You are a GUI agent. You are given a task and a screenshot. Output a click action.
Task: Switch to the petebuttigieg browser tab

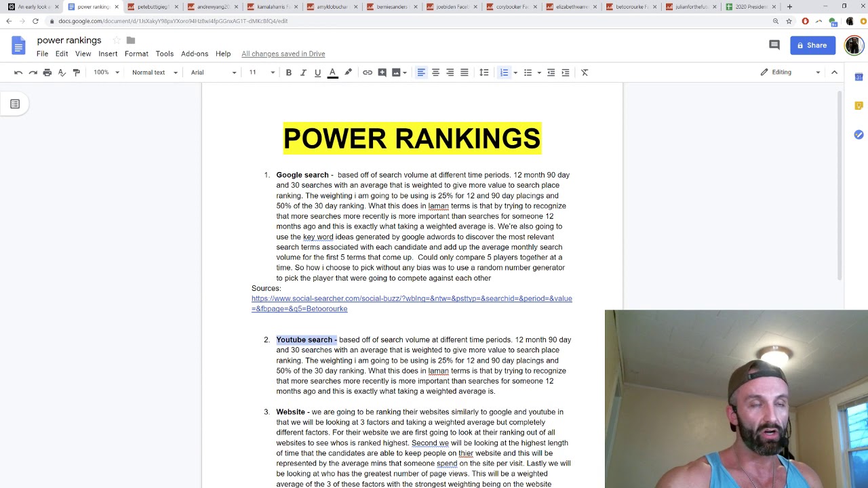[153, 7]
